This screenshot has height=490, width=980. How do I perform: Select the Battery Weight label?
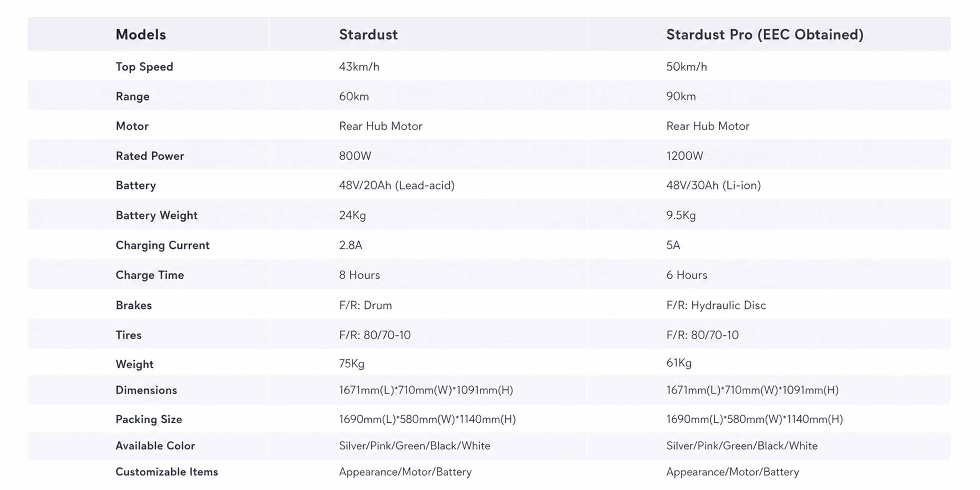tap(157, 215)
